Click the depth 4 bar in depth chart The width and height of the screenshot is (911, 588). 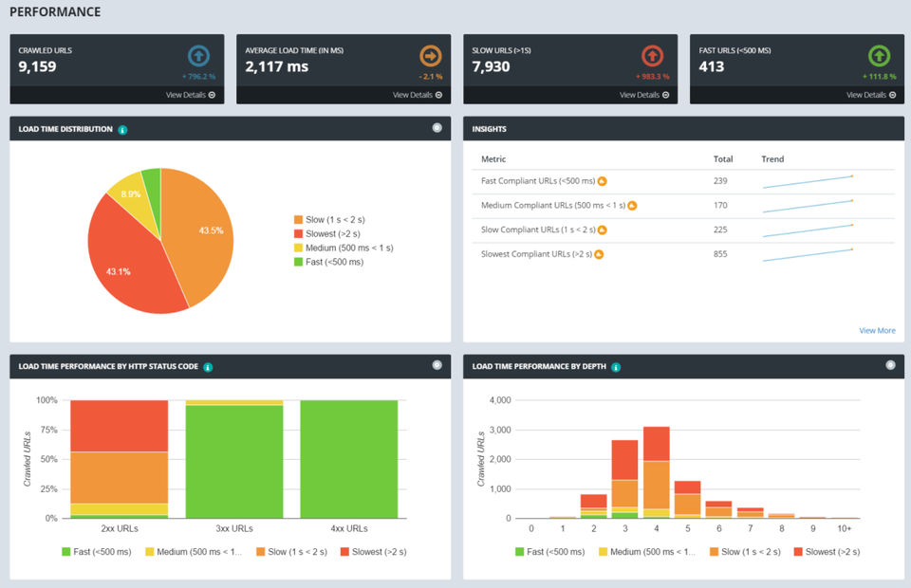pyautogui.click(x=657, y=472)
